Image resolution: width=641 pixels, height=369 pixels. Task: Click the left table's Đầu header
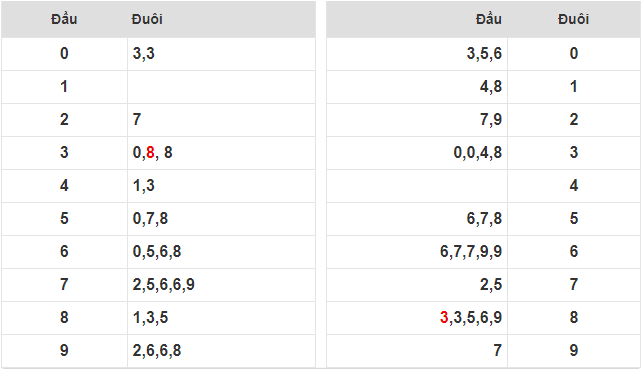(x=64, y=19)
